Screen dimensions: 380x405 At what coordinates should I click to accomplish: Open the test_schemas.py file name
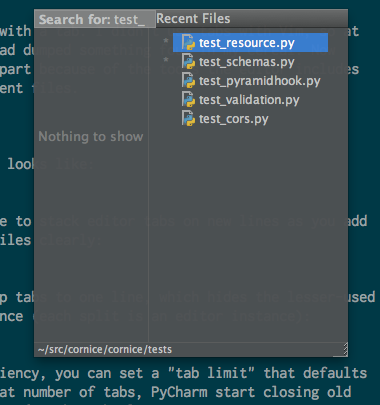[x=247, y=62]
